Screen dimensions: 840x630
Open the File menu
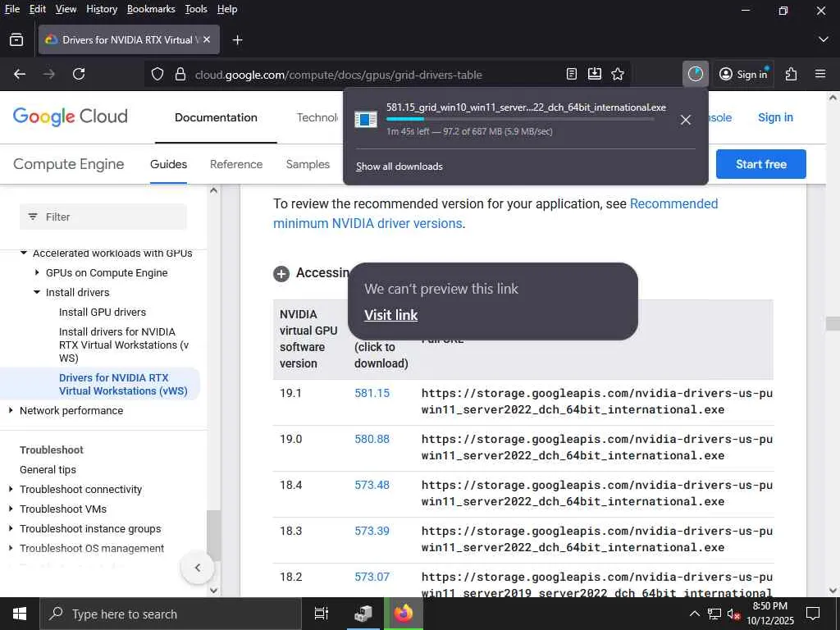pos(11,9)
